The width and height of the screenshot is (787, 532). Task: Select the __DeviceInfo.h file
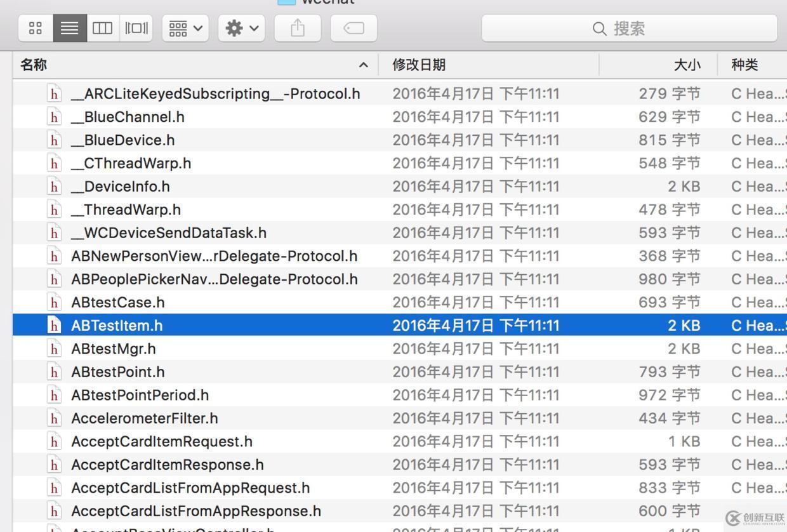[x=121, y=186]
